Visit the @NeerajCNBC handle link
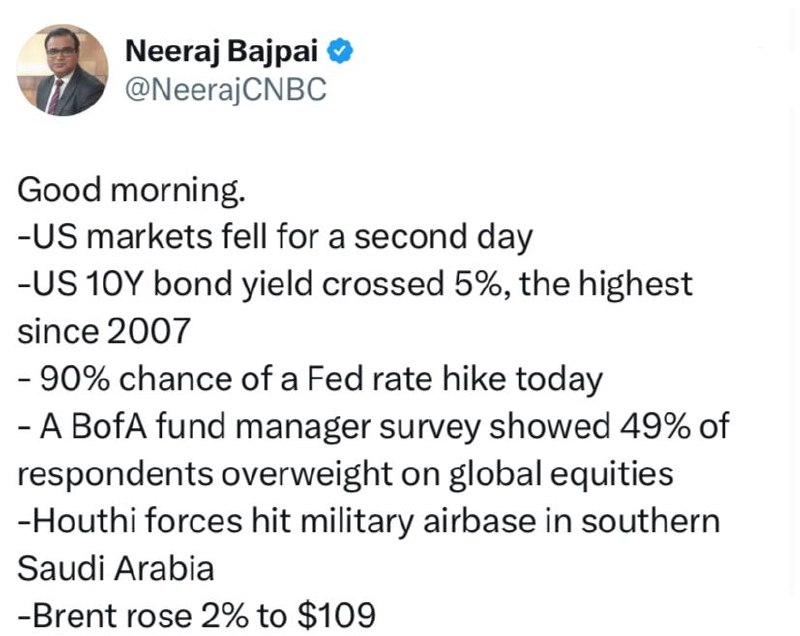The image size is (800, 636). pyautogui.click(x=226, y=90)
